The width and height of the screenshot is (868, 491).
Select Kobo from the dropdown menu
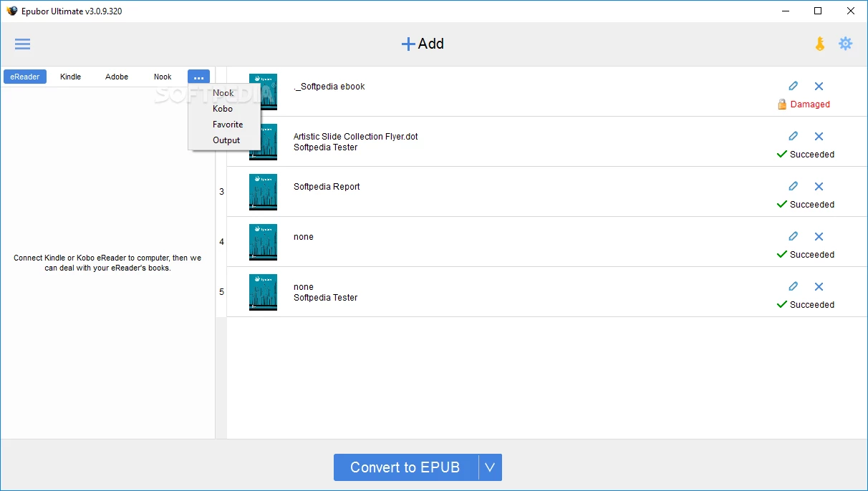[x=223, y=109]
